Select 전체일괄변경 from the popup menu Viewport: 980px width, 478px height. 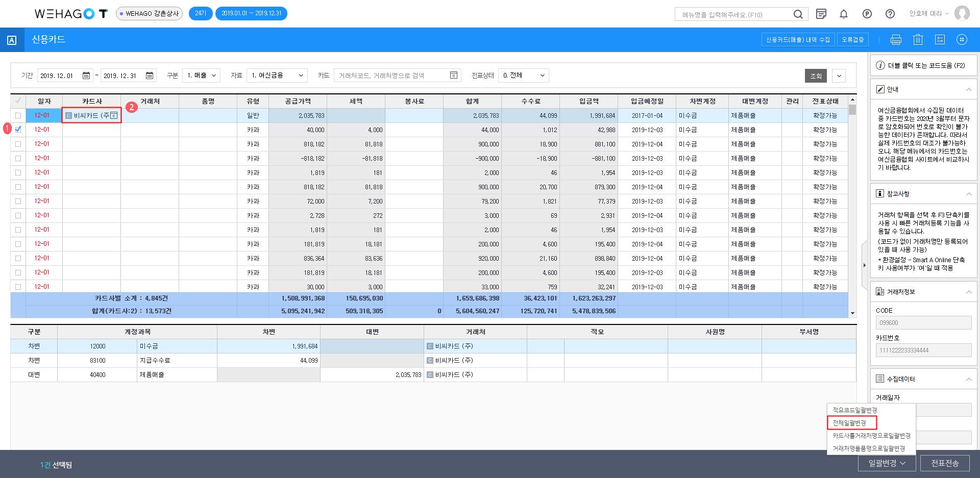pos(850,423)
